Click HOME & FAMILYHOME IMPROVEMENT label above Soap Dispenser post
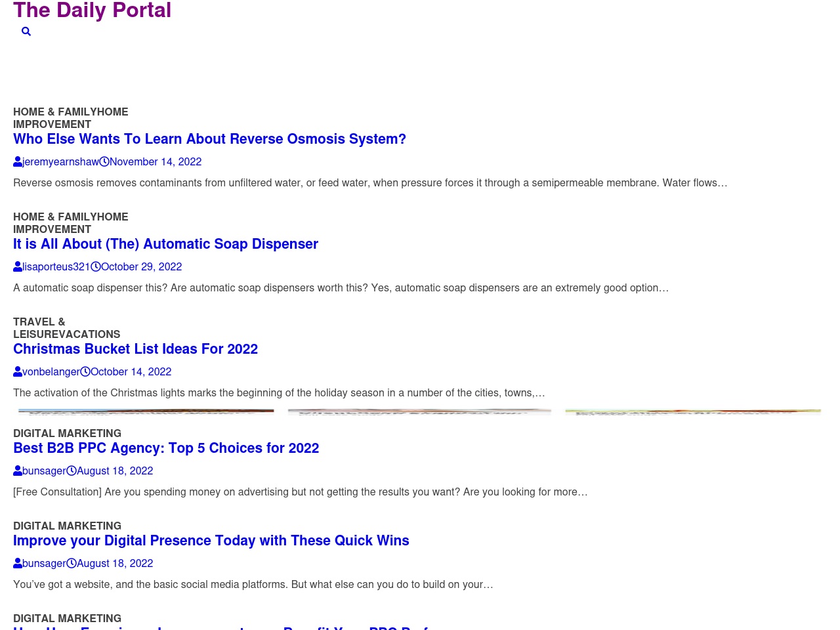The height and width of the screenshot is (630, 840). 70,223
